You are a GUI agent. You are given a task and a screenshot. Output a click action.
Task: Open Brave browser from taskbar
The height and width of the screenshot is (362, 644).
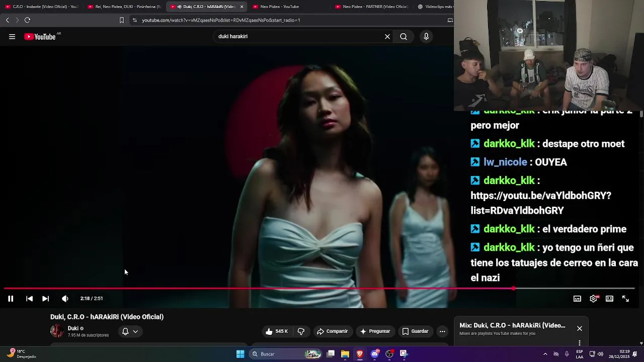(360, 354)
